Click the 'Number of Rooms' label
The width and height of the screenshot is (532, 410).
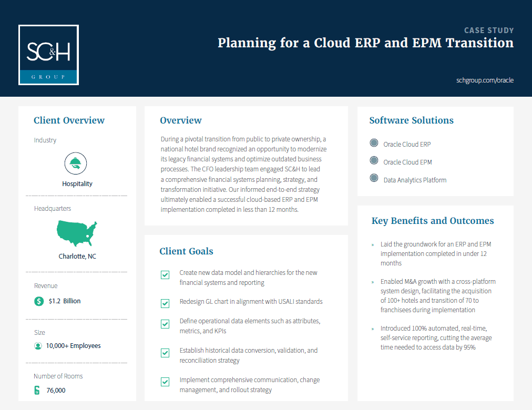coord(58,376)
